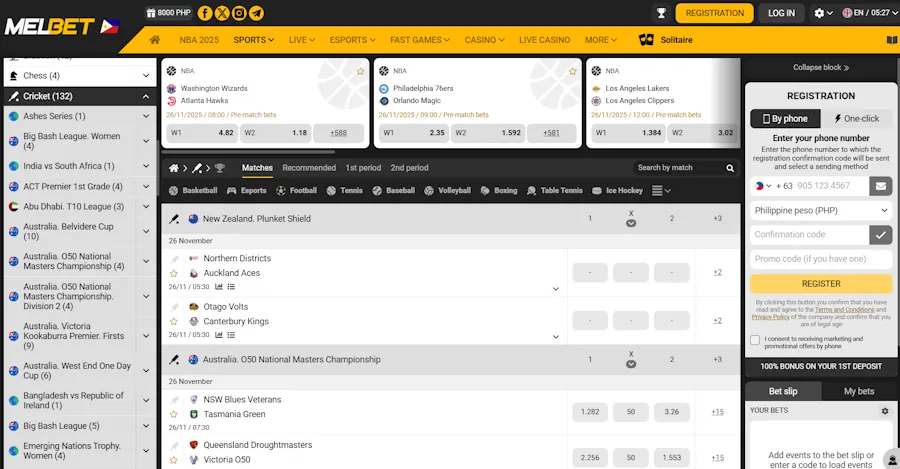This screenshot has height=469, width=900.
Task: Favorite the Otago Volts match star
Action: pos(174,321)
